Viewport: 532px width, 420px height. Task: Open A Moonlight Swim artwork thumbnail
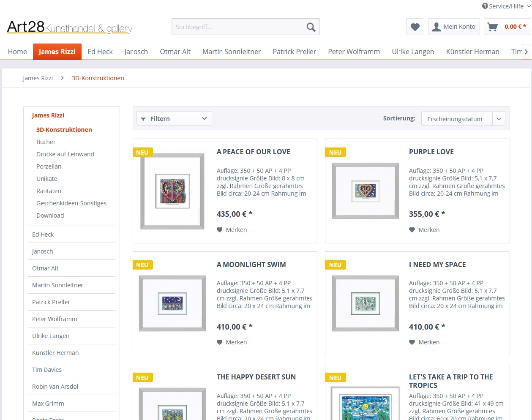pyautogui.click(x=172, y=304)
